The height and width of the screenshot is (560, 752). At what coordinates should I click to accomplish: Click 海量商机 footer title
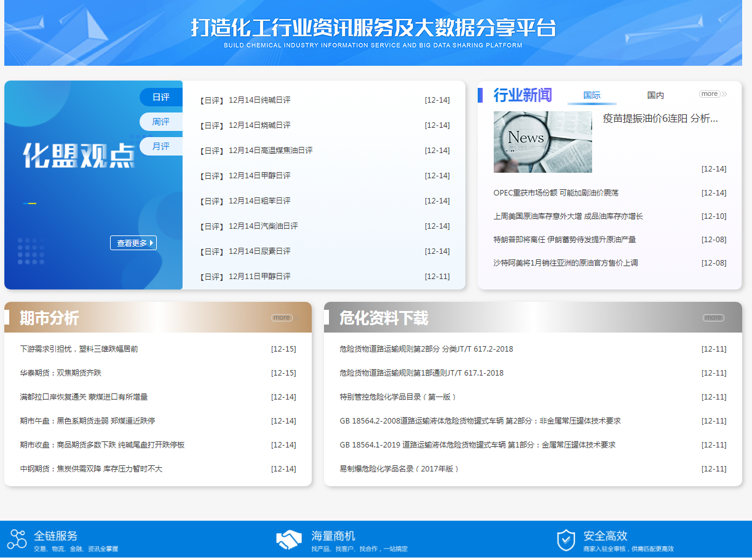click(333, 536)
